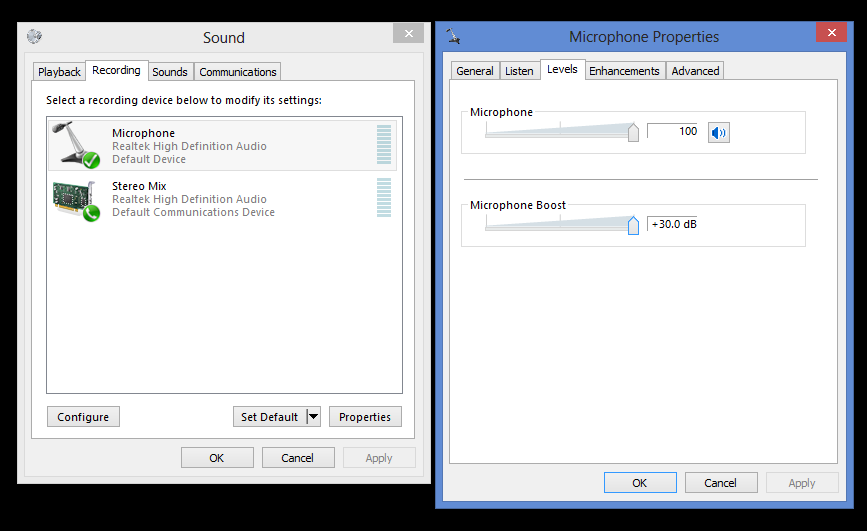Click the 'Default Device' status text

149,159
